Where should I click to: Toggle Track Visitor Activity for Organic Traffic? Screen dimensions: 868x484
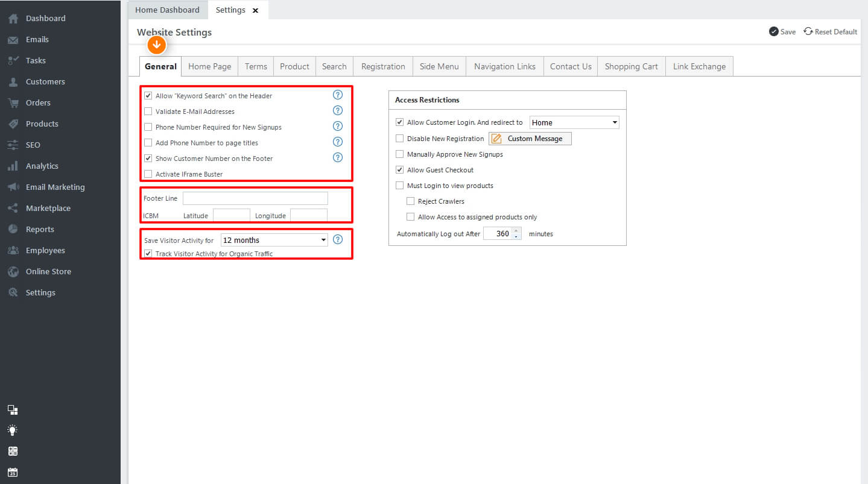coord(148,254)
